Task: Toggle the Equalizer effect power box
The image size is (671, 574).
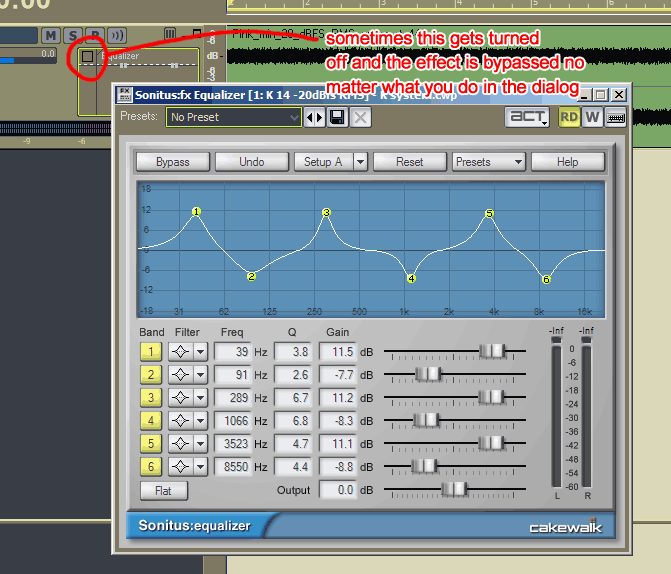Action: [88, 57]
